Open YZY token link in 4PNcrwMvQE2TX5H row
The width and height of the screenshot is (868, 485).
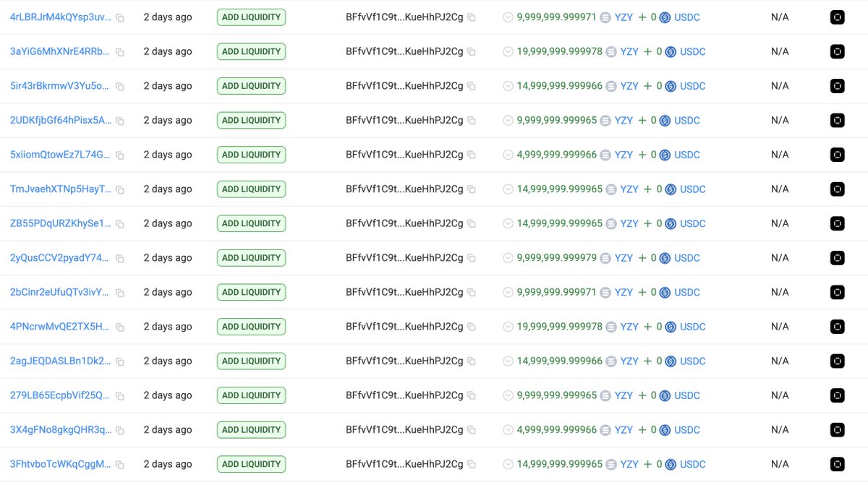(629, 326)
